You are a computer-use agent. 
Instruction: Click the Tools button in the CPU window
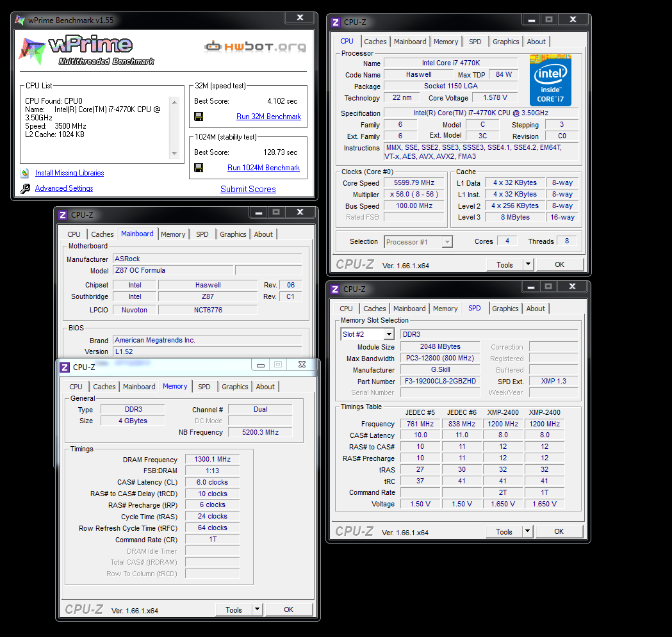(505, 265)
